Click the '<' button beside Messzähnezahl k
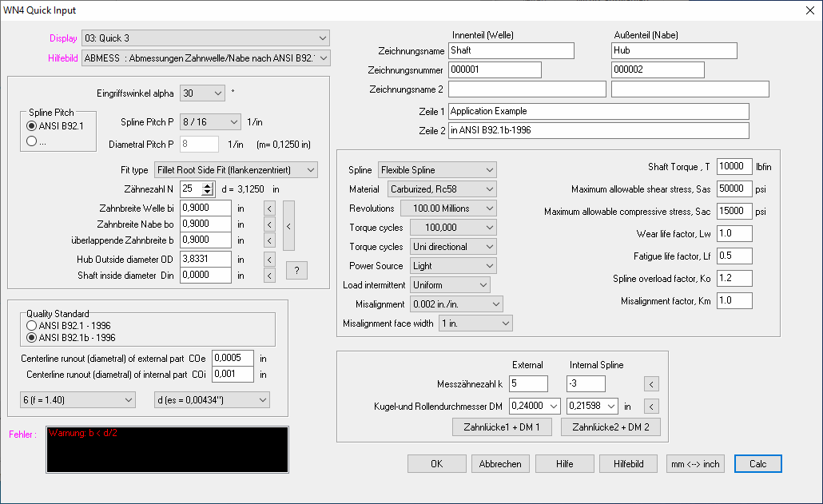 pos(651,384)
